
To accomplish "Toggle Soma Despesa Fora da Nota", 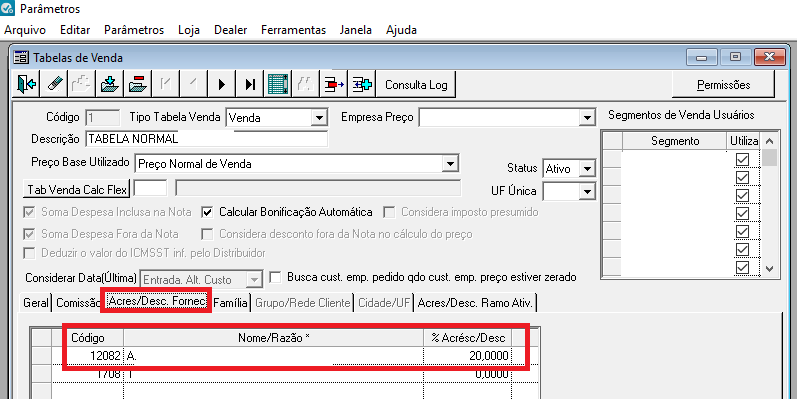I will [x=29, y=234].
